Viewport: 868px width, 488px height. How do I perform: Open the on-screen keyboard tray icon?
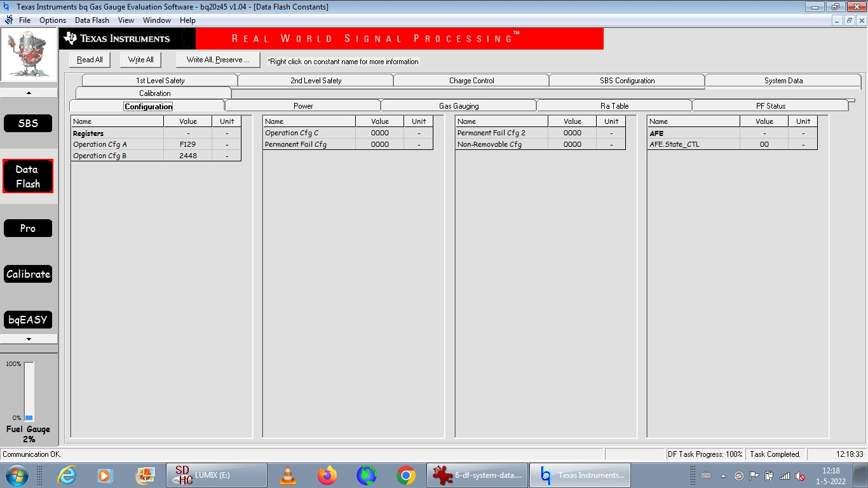[x=706, y=475]
